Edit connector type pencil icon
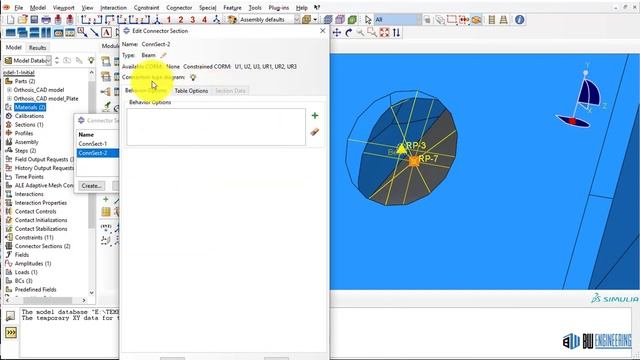Viewport: 640px width, 360px height. 163,55
